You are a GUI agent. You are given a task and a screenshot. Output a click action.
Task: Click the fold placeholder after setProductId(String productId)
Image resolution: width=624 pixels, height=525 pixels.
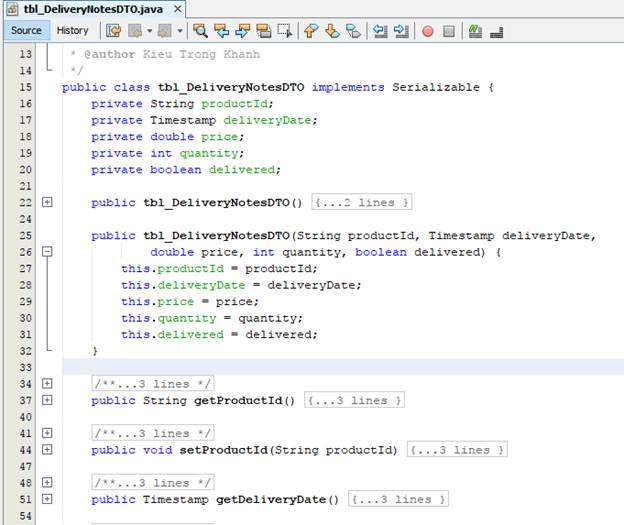[457, 450]
